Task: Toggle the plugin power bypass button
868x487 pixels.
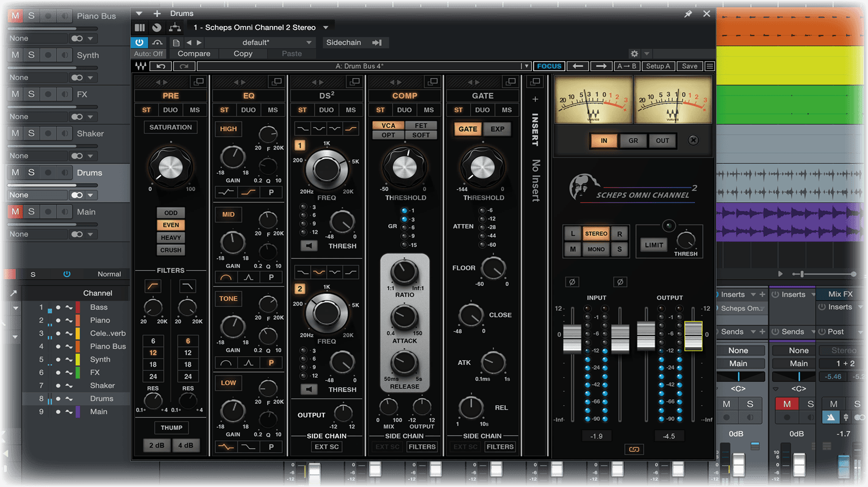Action: click(x=139, y=42)
